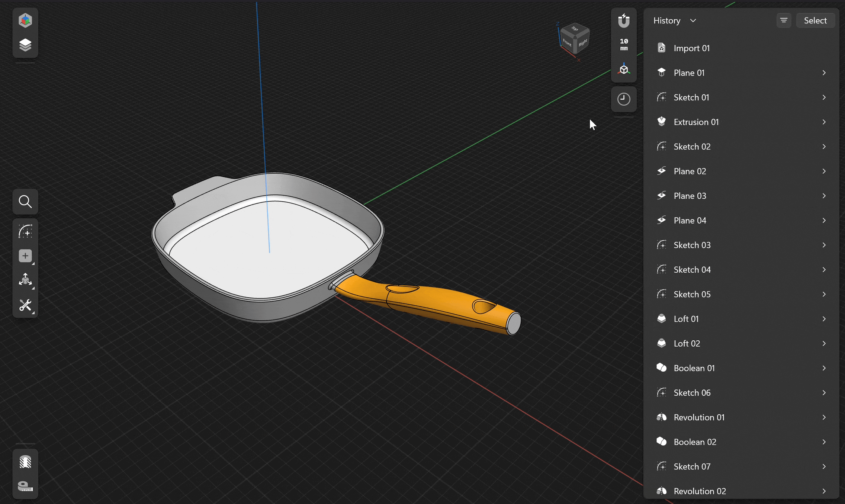
Task: Click the Revolution 02 icon
Action: (x=661, y=491)
